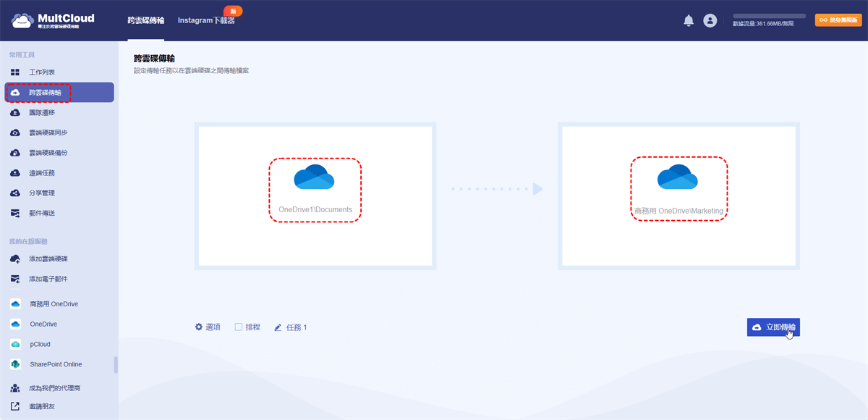Click the MultCloud logo
868x420 pixels.
pyautogui.click(x=53, y=20)
